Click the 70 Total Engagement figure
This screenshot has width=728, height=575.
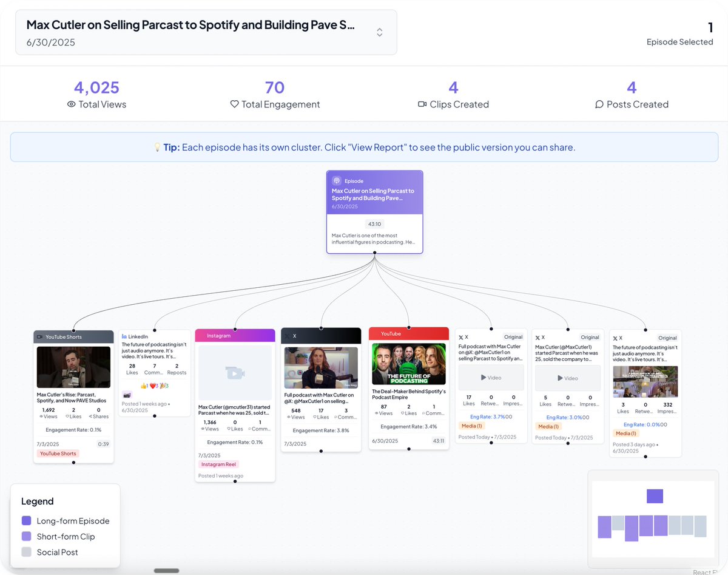click(275, 88)
